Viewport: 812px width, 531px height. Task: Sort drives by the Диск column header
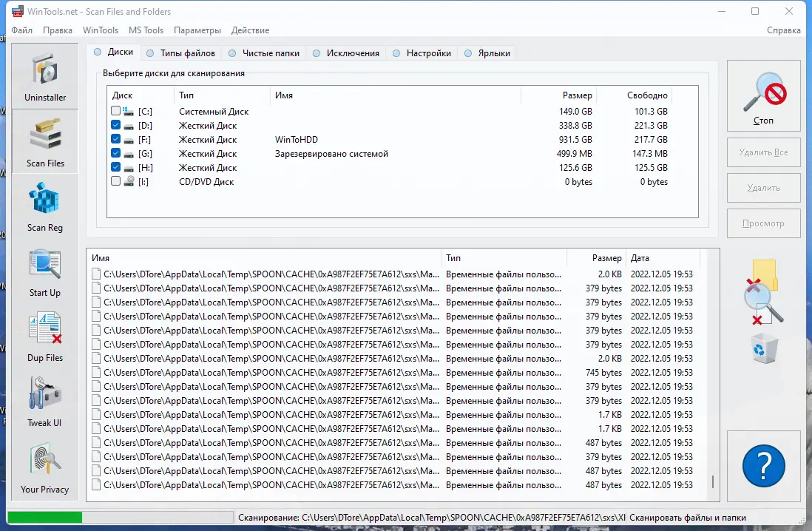point(141,95)
